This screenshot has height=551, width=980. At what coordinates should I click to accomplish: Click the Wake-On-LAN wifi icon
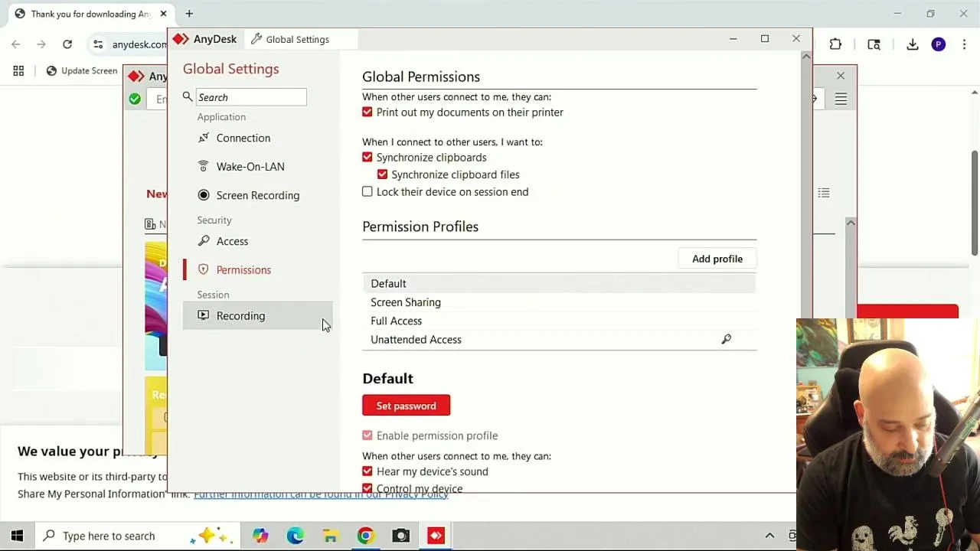pos(203,166)
